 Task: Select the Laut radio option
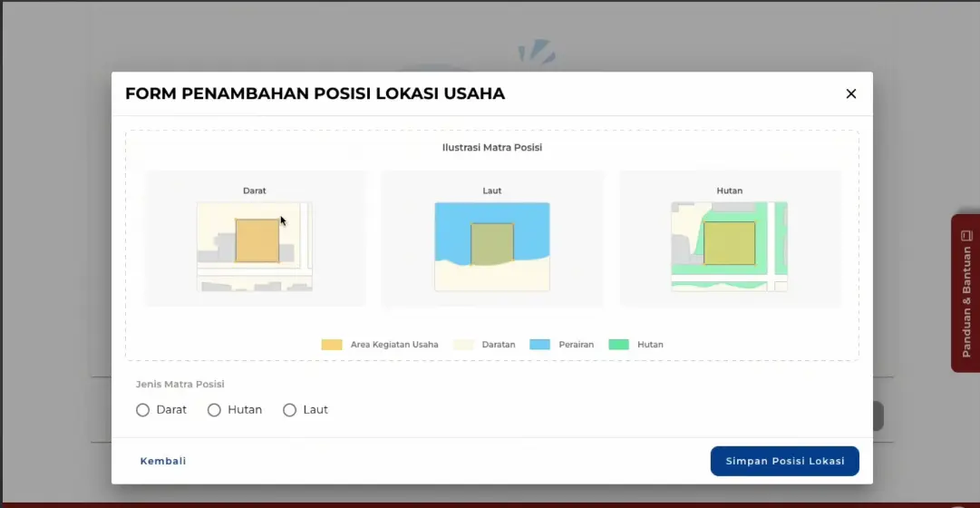pos(289,410)
